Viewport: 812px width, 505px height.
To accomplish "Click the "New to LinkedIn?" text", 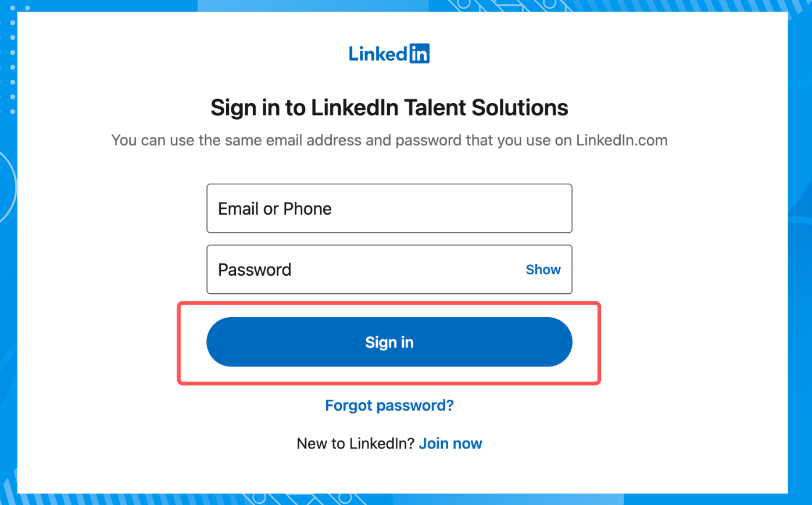I will pos(356,443).
